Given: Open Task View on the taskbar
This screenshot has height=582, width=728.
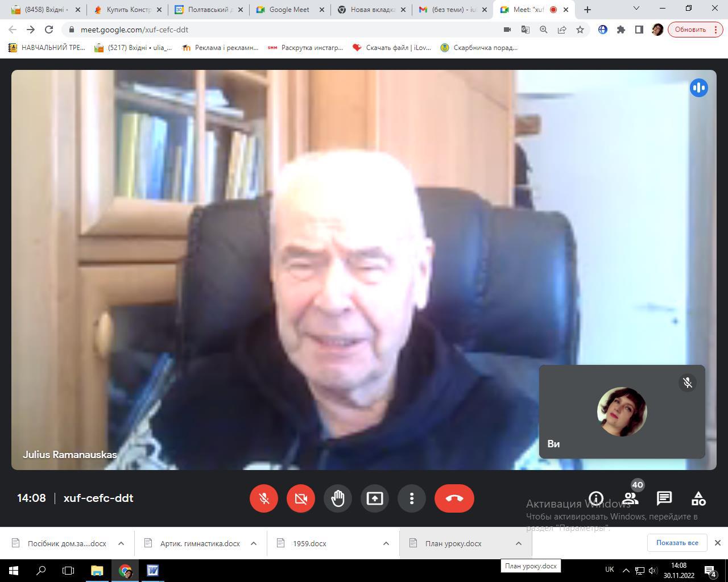Looking at the screenshot, I should click(68, 571).
